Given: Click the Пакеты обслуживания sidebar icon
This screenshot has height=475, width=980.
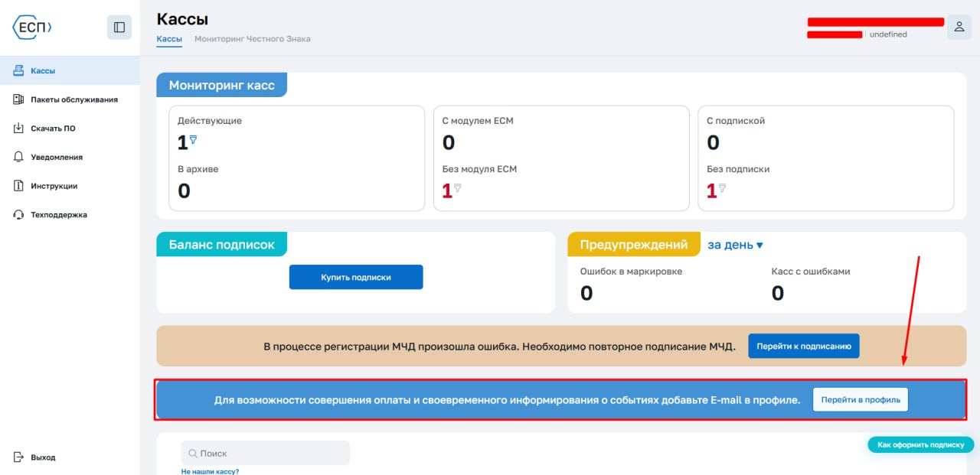Looking at the screenshot, I should tap(19, 99).
